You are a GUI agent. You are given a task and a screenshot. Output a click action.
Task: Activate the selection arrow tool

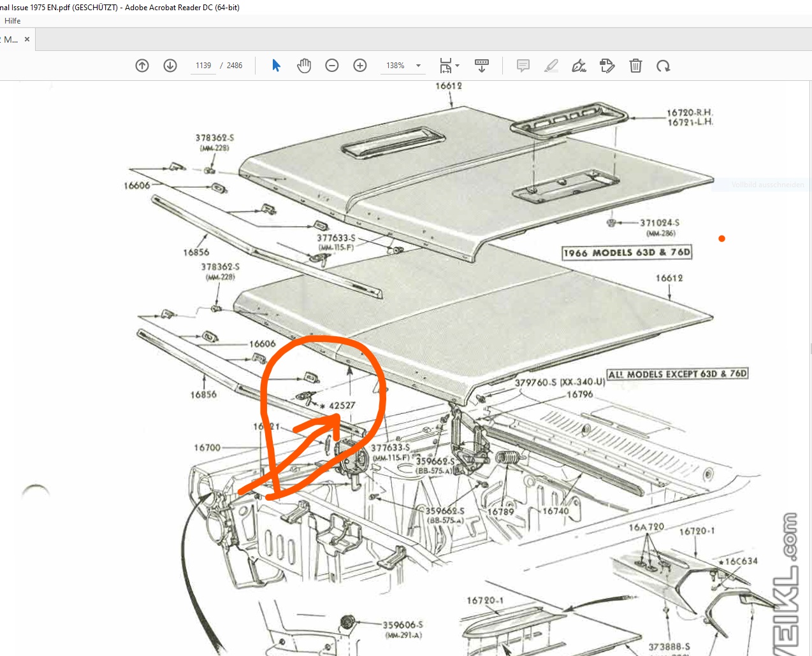pos(276,66)
